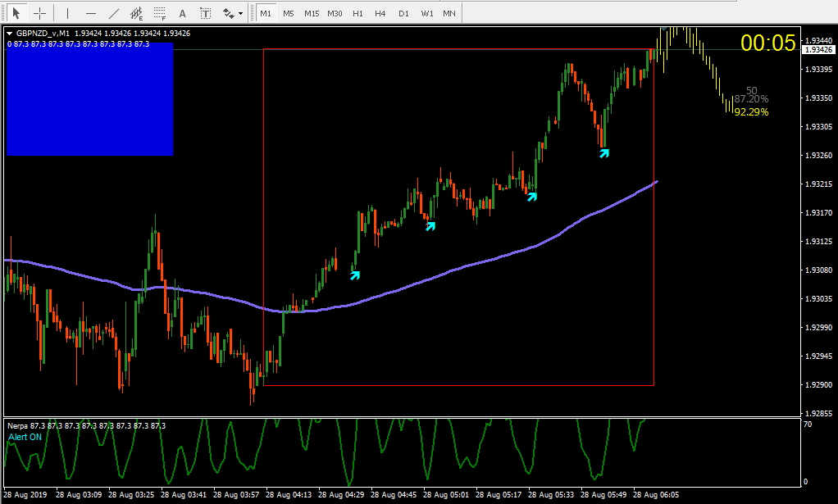Choose the Horizontal Line drawing tool
Viewport: 838px width, 504px height.
pyautogui.click(x=91, y=13)
